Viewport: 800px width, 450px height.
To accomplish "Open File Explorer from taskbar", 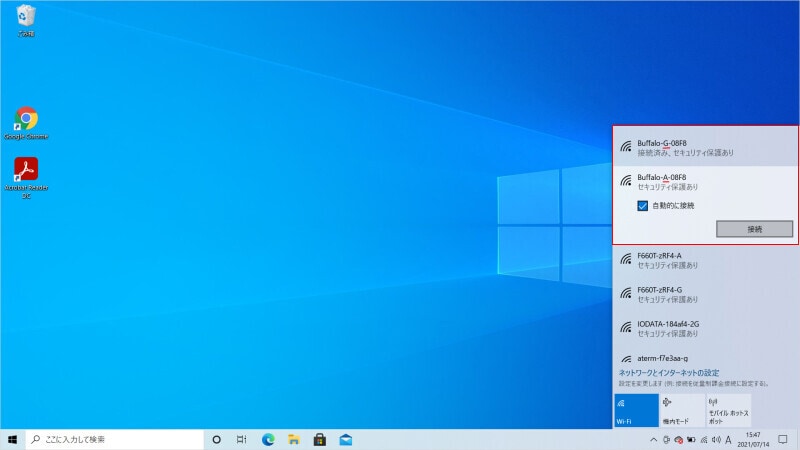I will pos(294,439).
